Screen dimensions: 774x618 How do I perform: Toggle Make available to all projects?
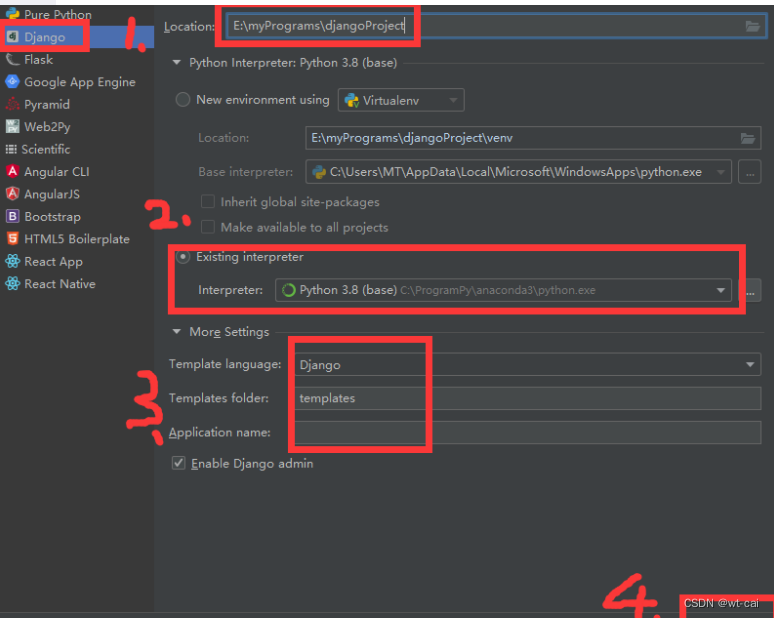point(208,227)
